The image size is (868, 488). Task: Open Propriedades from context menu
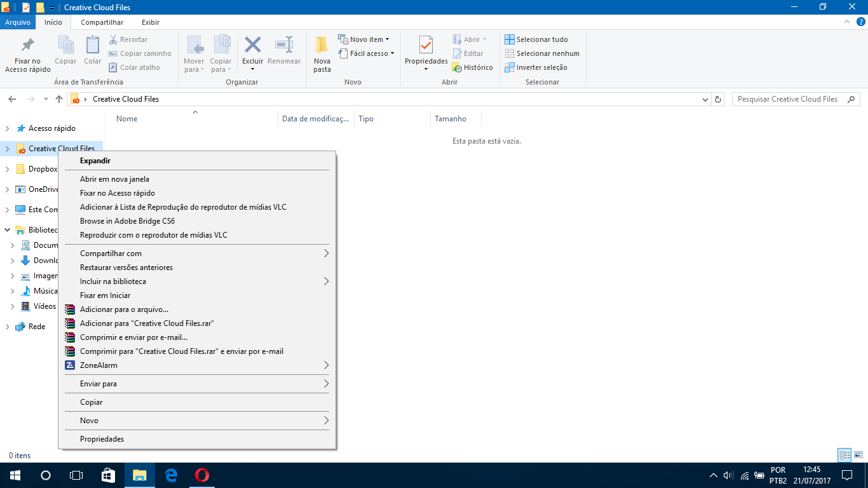197,439
